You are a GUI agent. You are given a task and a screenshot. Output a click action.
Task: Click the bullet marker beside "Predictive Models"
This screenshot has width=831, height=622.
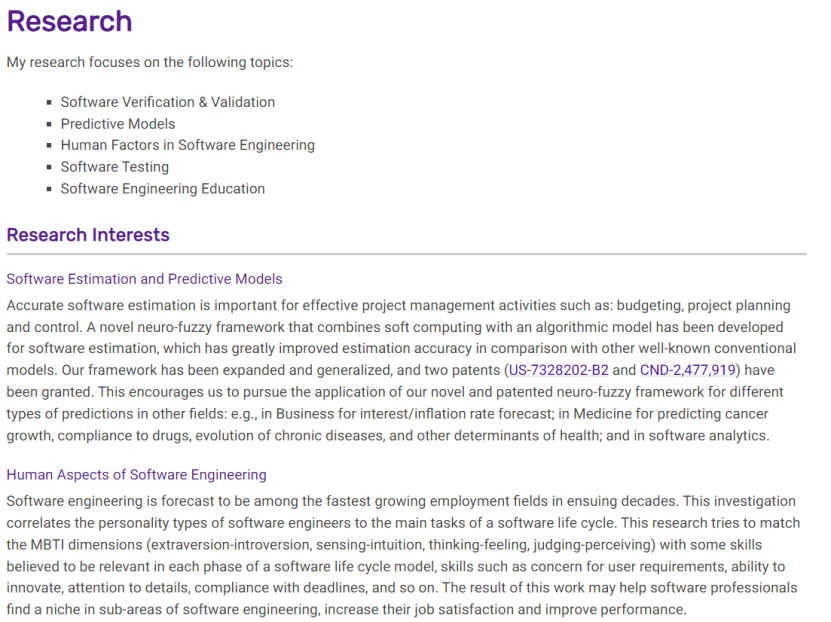click(x=49, y=125)
